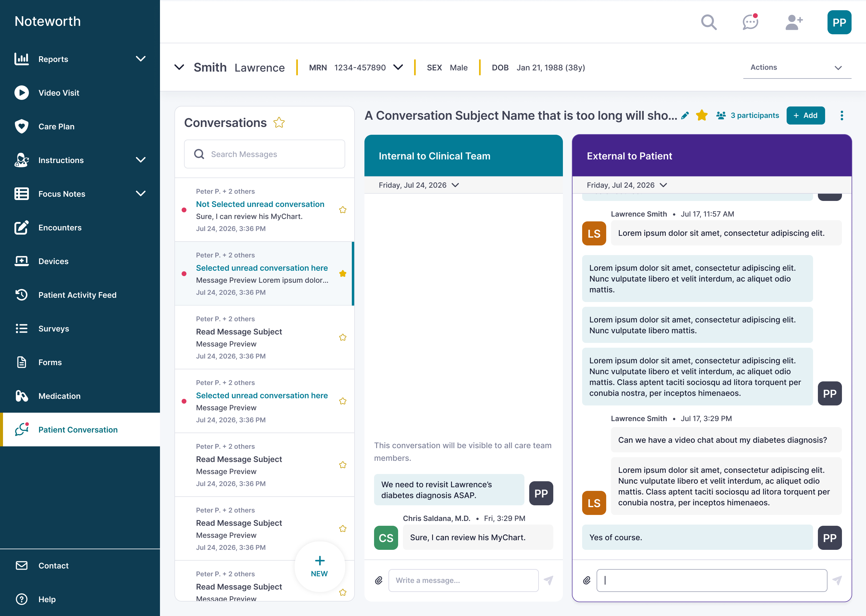This screenshot has width=866, height=616.
Task: Expand the Instructions menu chevron
Action: (x=141, y=160)
